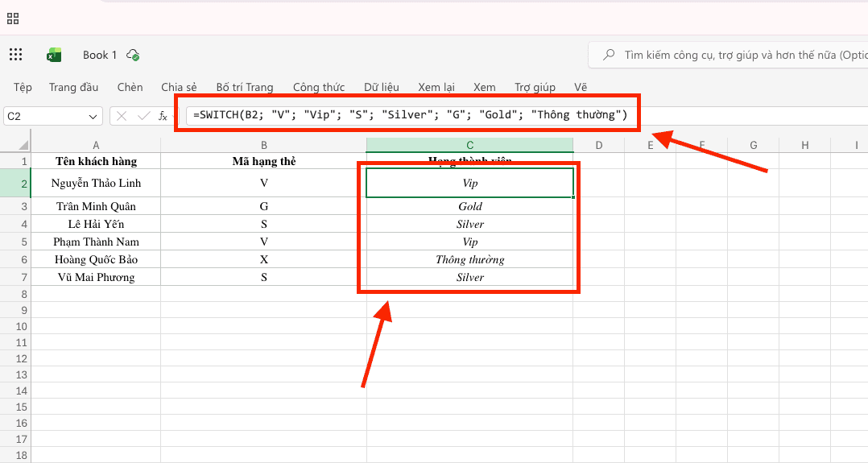Screen dimensions: 868x463
Task: Select column C header
Action: click(469, 145)
